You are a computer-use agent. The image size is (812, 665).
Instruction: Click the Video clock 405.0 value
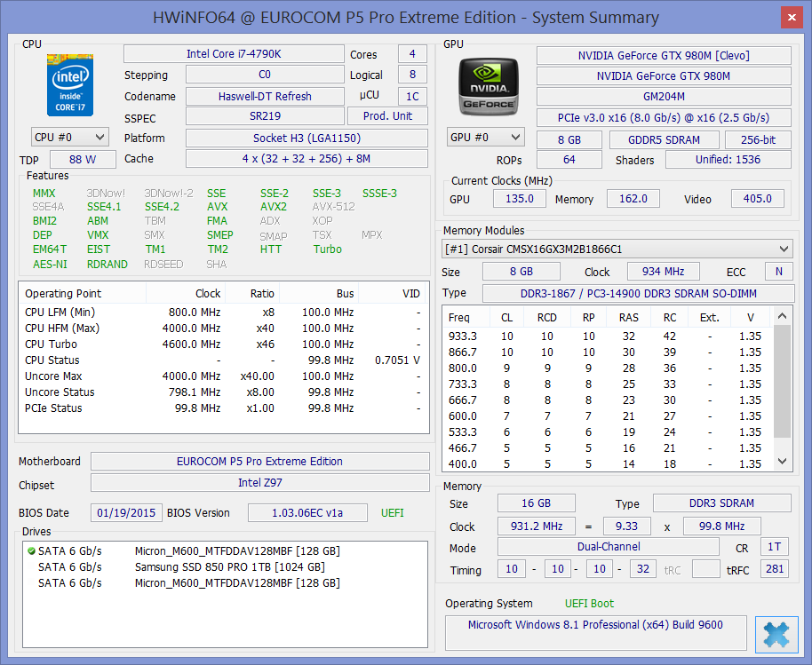tap(758, 199)
